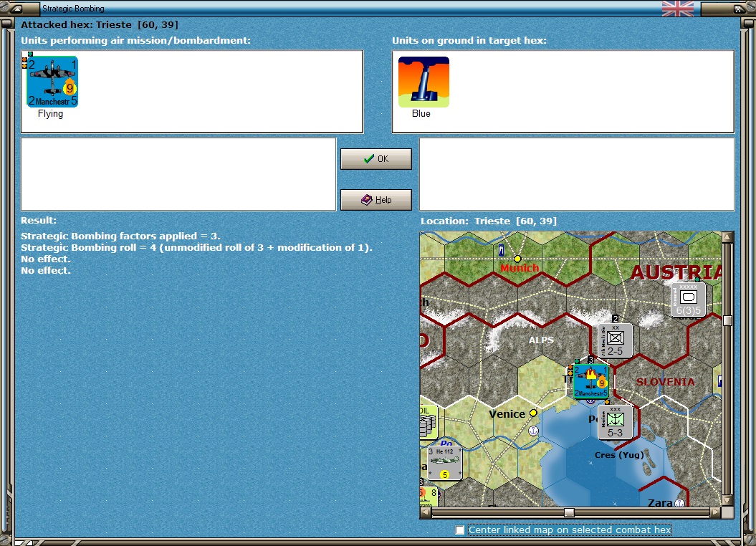Click the 2-5 infantry unit on map
Image resolution: width=756 pixels, height=546 pixels.
click(615, 340)
